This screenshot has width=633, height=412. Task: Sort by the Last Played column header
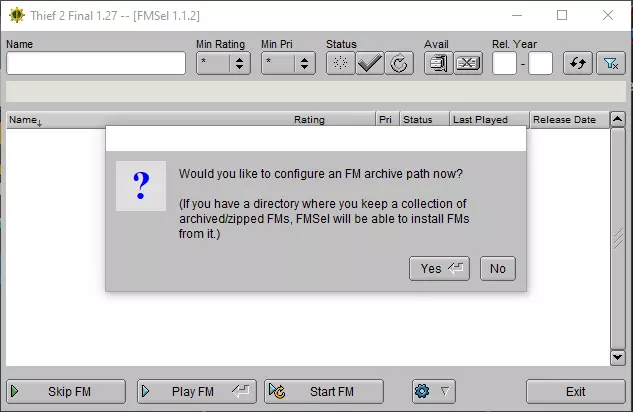pyautogui.click(x=489, y=120)
